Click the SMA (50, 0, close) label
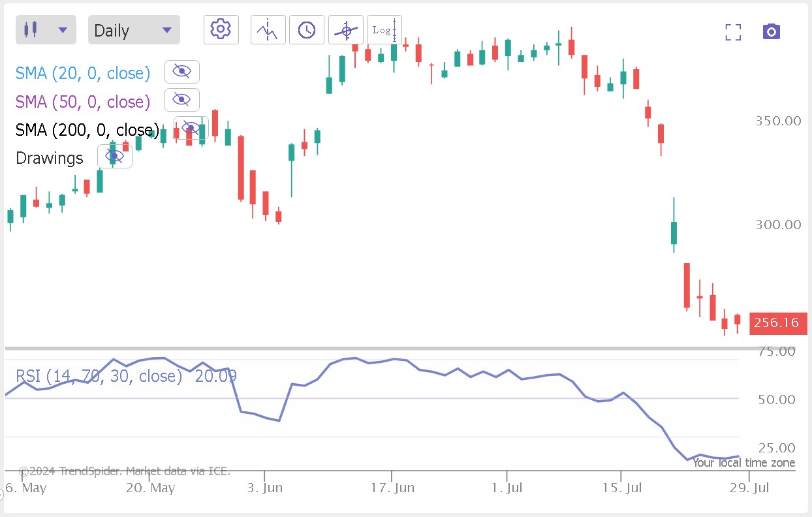Image resolution: width=812 pixels, height=517 pixels. (x=83, y=102)
